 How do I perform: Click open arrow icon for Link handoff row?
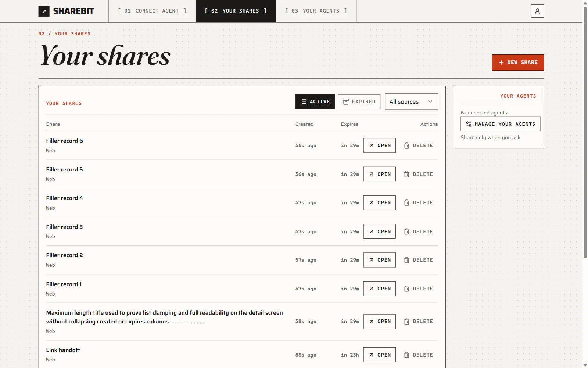click(x=372, y=355)
